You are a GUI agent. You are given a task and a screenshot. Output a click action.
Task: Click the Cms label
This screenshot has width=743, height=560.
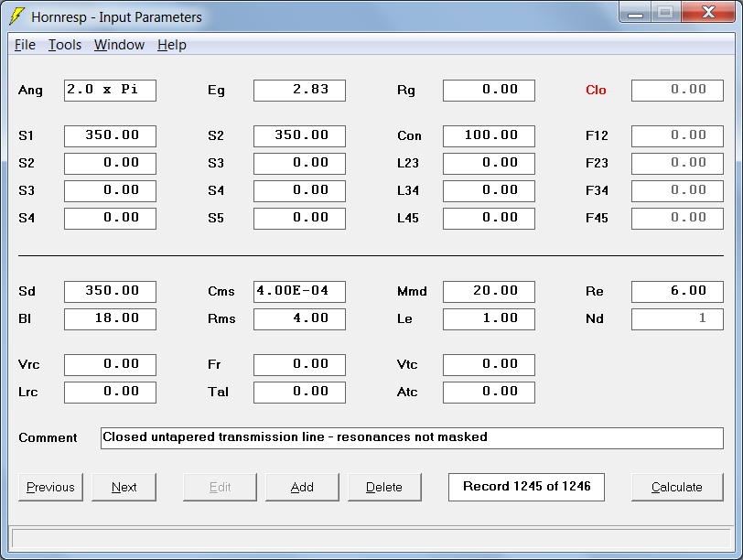(221, 291)
